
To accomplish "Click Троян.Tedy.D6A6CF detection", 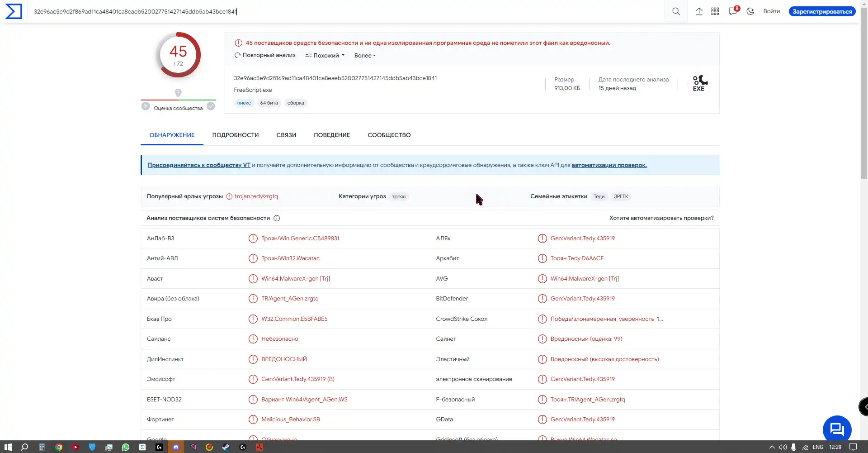I will point(577,258).
